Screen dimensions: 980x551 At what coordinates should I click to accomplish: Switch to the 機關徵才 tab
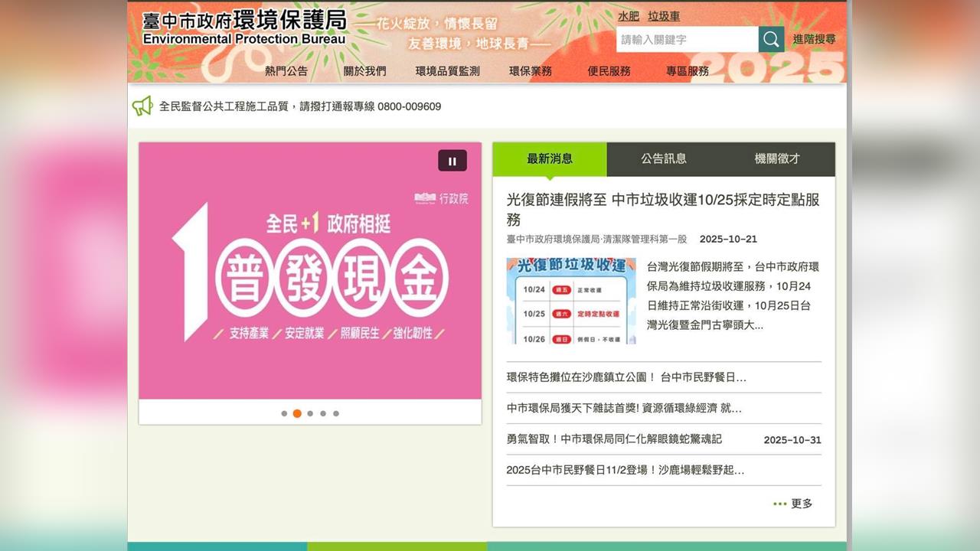pyautogui.click(x=776, y=158)
